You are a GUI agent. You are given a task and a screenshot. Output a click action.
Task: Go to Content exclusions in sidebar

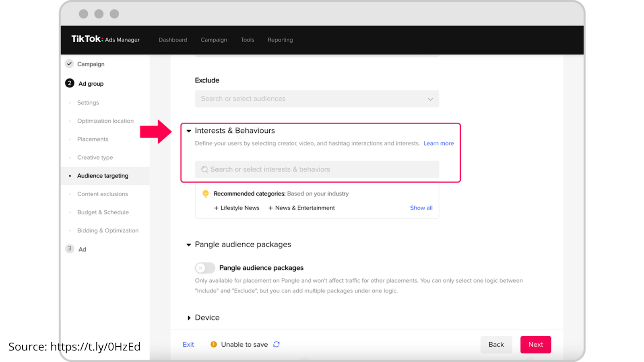(x=103, y=194)
